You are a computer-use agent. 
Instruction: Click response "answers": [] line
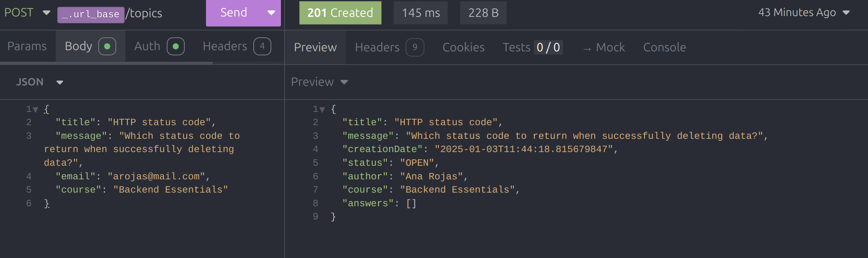tap(379, 203)
